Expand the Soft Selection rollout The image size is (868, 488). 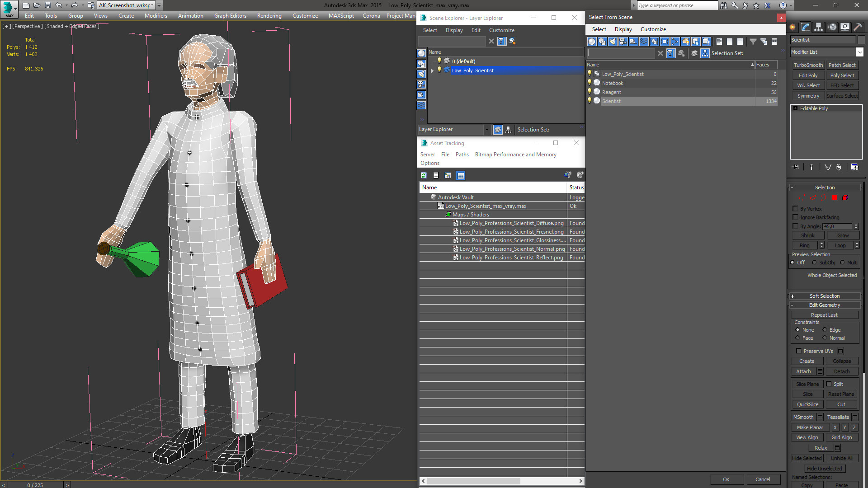pos(824,296)
